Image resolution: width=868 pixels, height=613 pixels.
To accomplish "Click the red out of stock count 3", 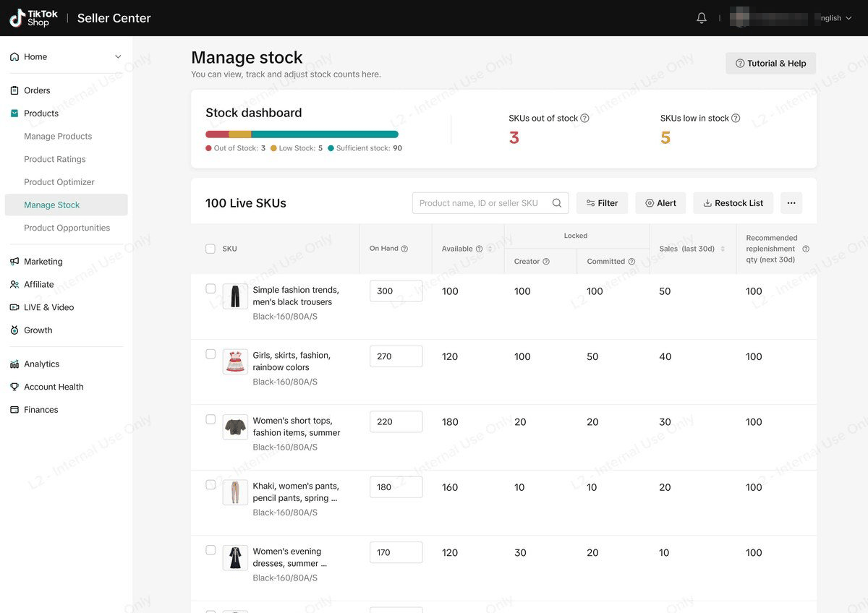I will (x=514, y=137).
